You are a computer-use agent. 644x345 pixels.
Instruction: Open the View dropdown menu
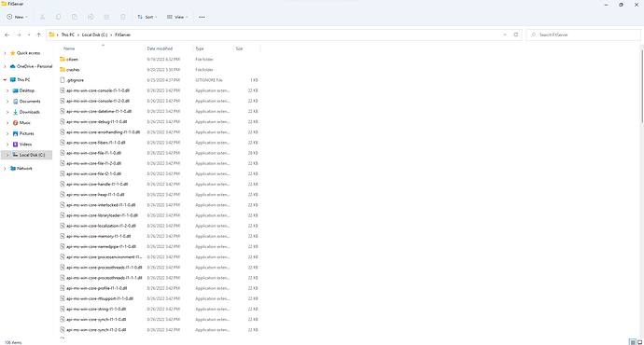[177, 17]
